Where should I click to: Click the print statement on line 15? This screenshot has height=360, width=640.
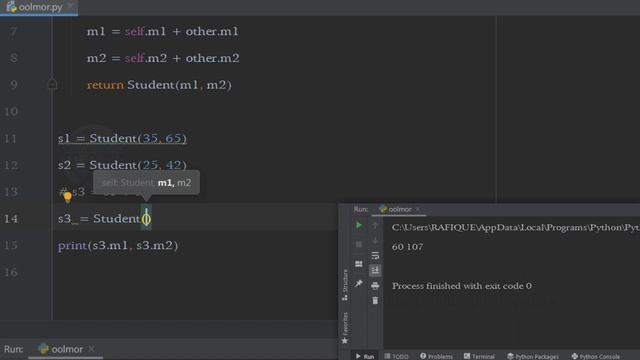pos(118,245)
